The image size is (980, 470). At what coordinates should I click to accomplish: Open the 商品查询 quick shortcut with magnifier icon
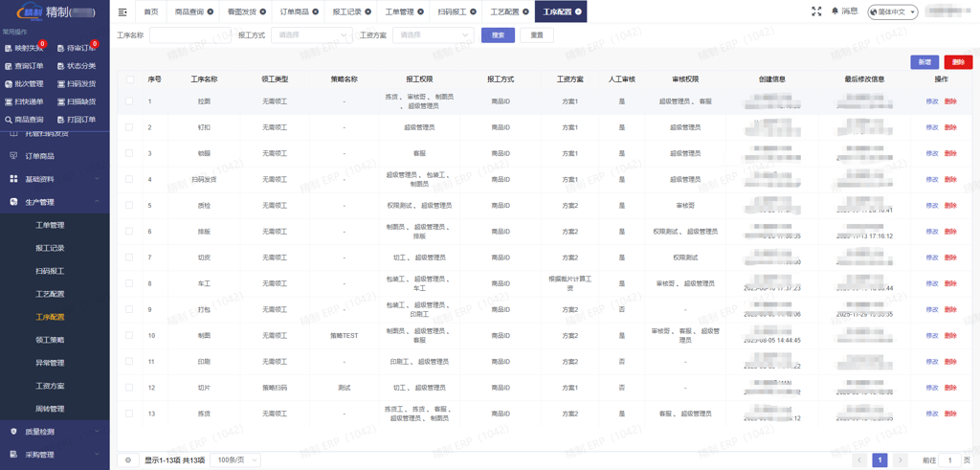click(25, 120)
